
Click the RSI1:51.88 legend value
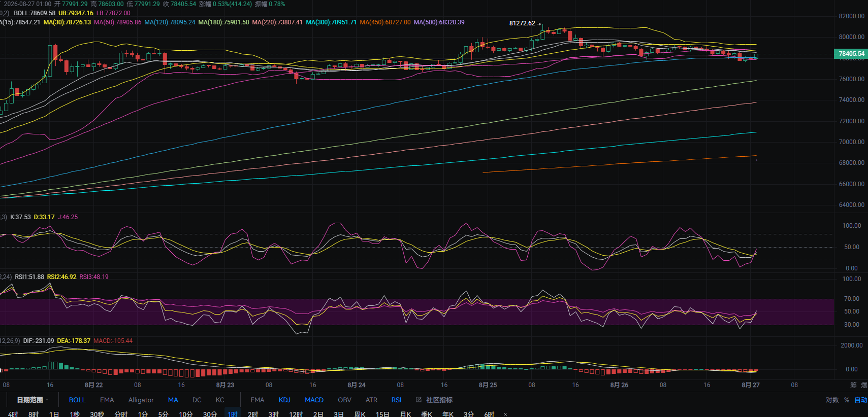pos(29,277)
